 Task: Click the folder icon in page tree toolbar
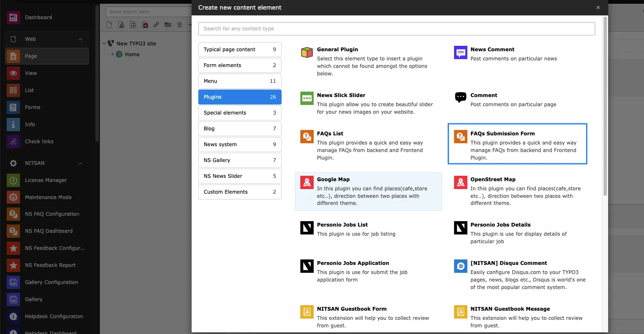(x=168, y=25)
